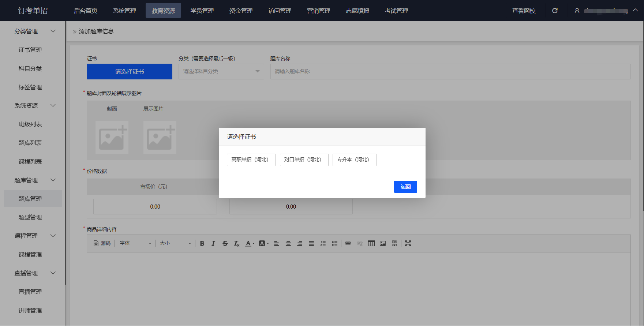This screenshot has width=644, height=326.
Task: Insert a hyperlink using the link icon
Action: tap(348, 243)
